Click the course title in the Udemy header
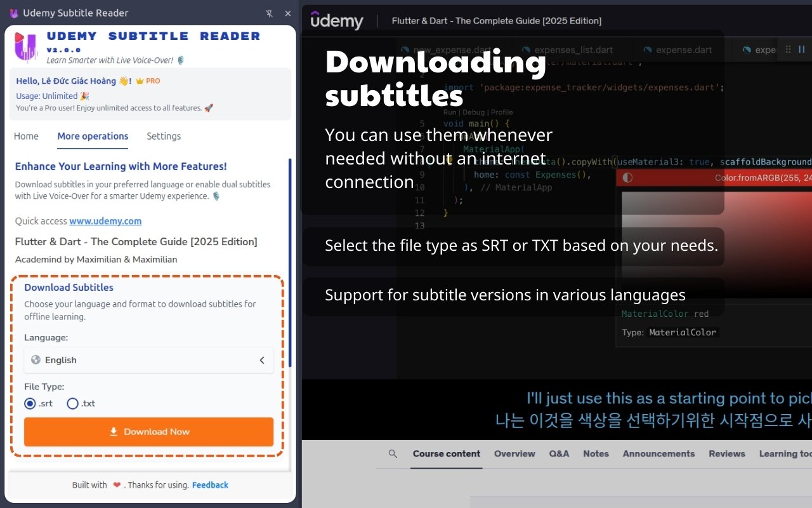812x508 pixels. pos(497,20)
